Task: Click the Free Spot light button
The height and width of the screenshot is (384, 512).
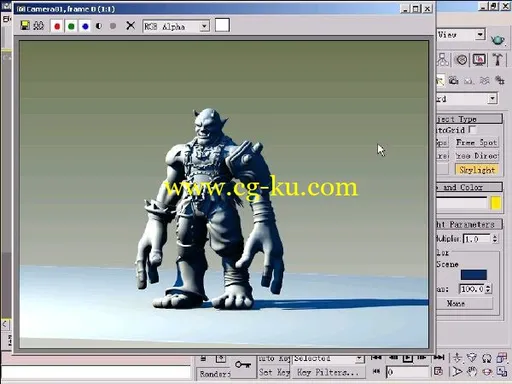Action: (x=476, y=142)
